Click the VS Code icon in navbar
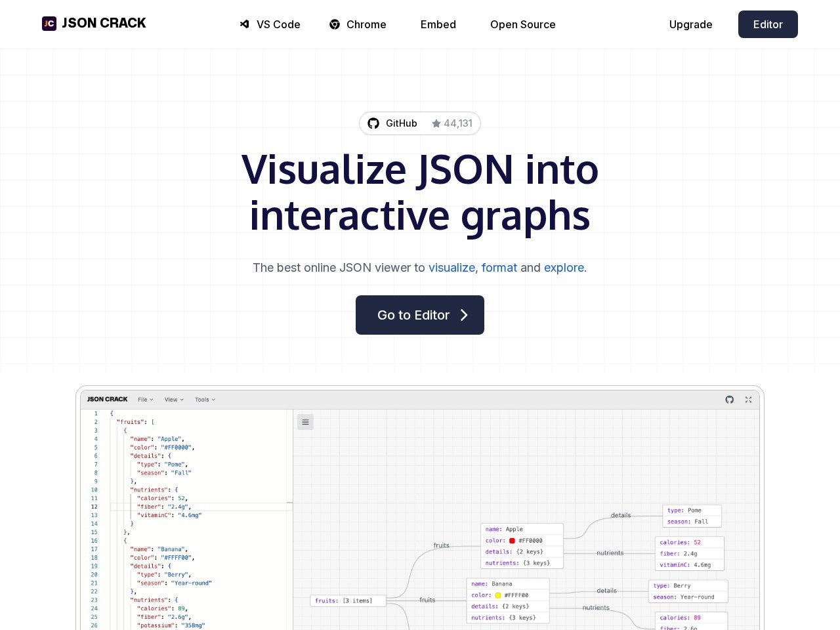The image size is (840, 630). [245, 24]
